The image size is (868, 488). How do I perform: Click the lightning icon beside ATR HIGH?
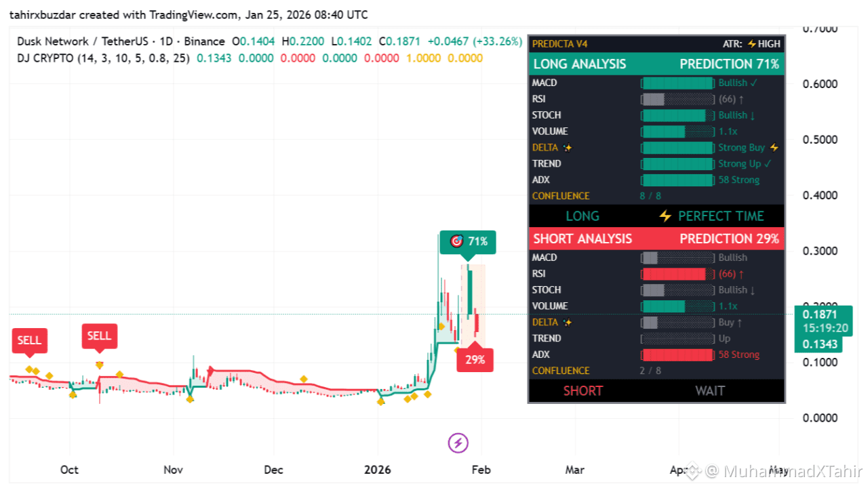[x=751, y=43]
